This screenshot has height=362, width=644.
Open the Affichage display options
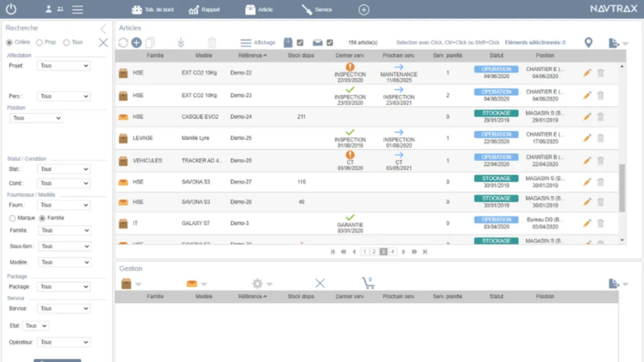click(258, 43)
